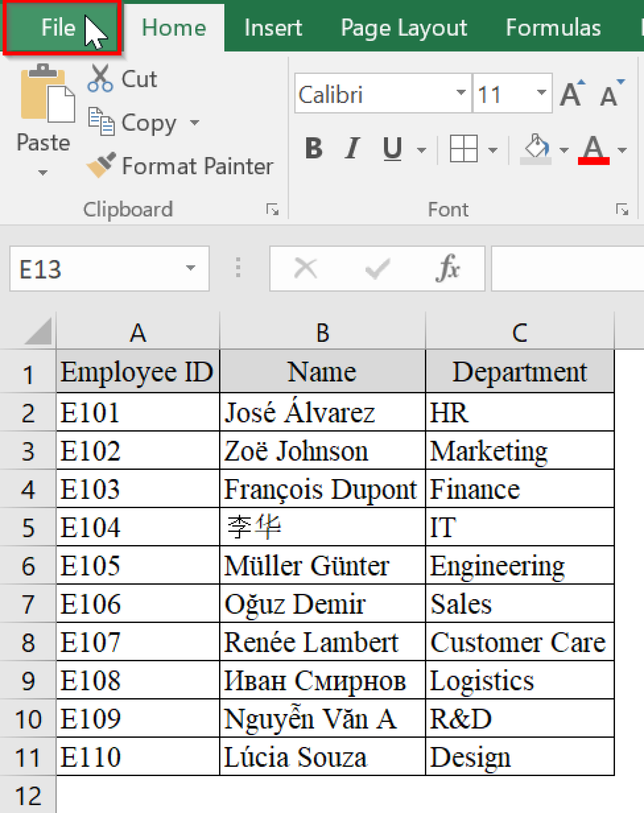The height and width of the screenshot is (813, 644).
Task: Toggle bold formatting
Action: click(313, 149)
